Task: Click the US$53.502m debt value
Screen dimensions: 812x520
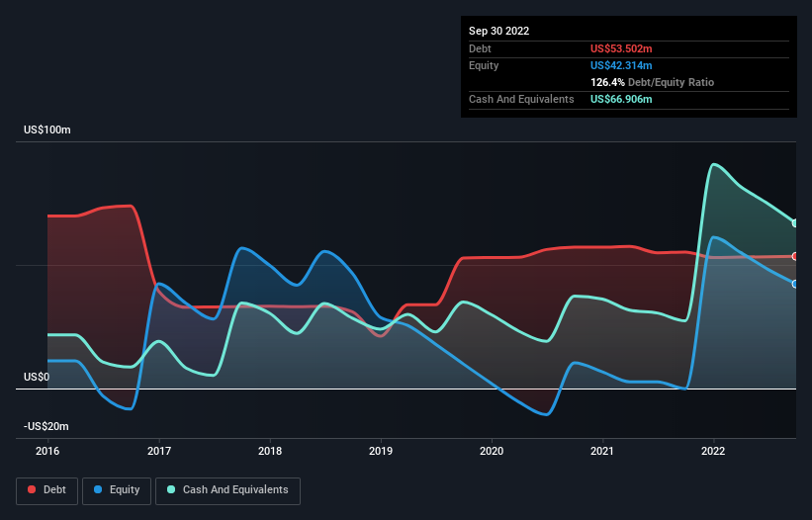Action: pyautogui.click(x=621, y=48)
